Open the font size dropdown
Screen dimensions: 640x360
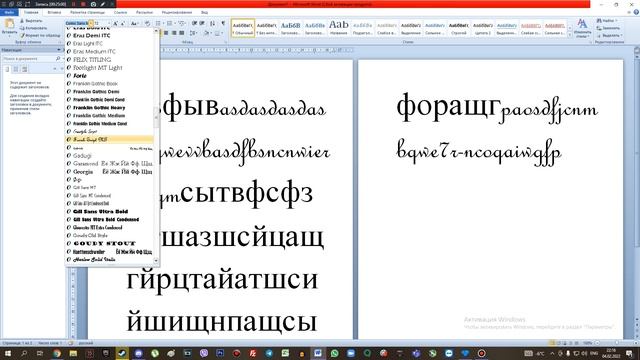point(109,23)
